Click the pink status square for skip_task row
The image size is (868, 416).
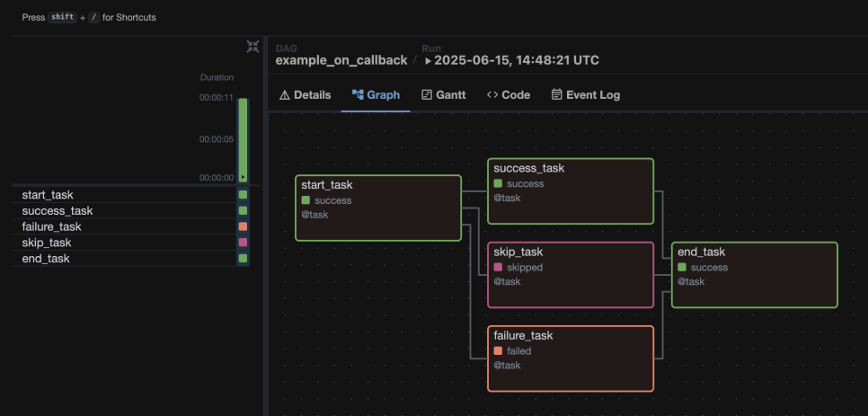[x=243, y=243]
